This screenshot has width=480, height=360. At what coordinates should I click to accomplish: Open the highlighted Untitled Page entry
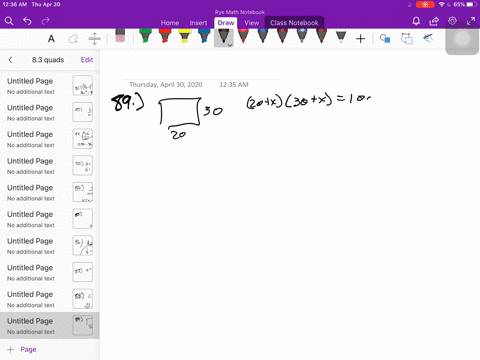[x=50, y=326]
